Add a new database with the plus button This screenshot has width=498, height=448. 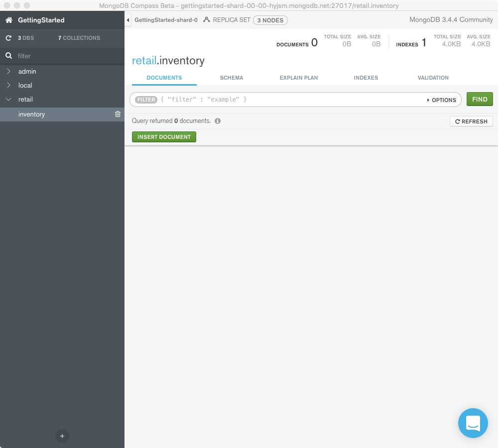[x=62, y=436]
